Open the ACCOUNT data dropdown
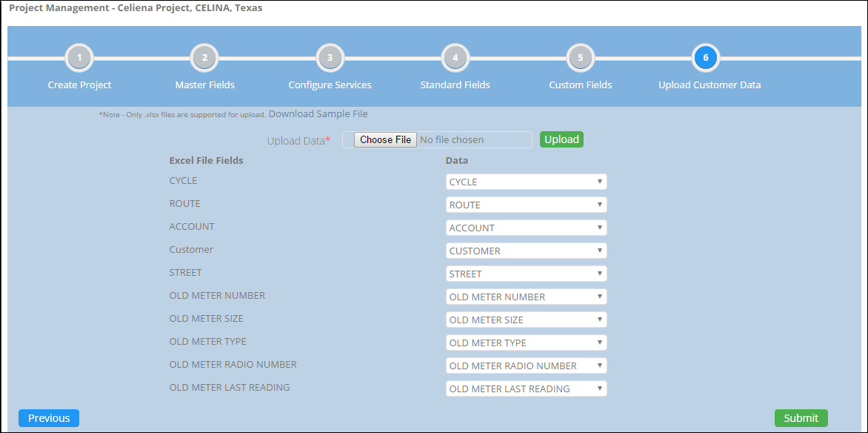868x433 pixels. (x=526, y=228)
